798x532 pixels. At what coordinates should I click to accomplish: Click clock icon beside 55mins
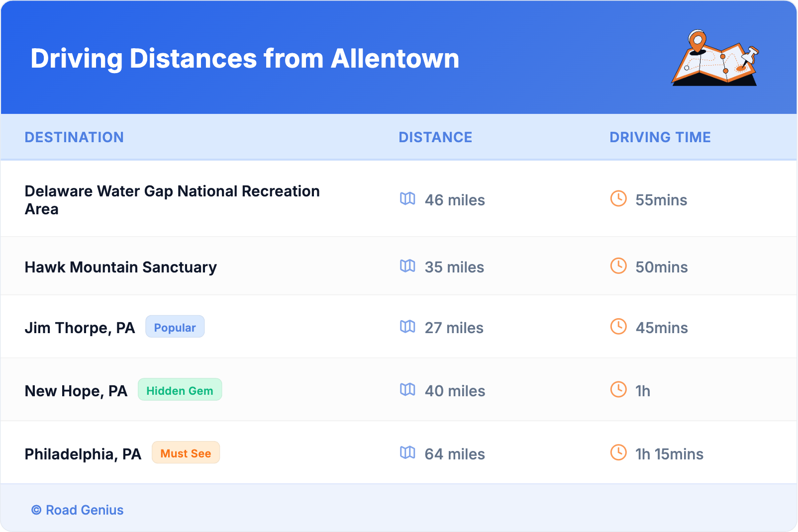pyautogui.click(x=618, y=199)
